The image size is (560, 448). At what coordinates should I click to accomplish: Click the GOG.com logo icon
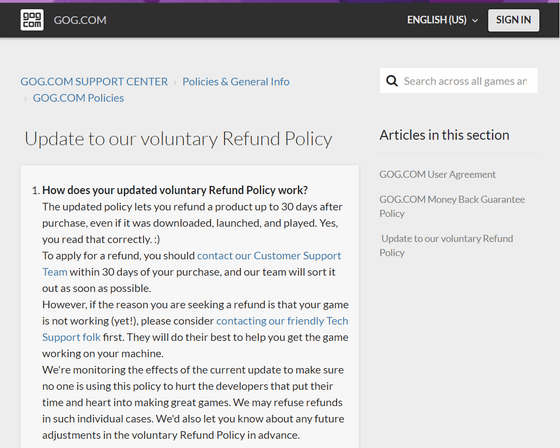tap(32, 20)
